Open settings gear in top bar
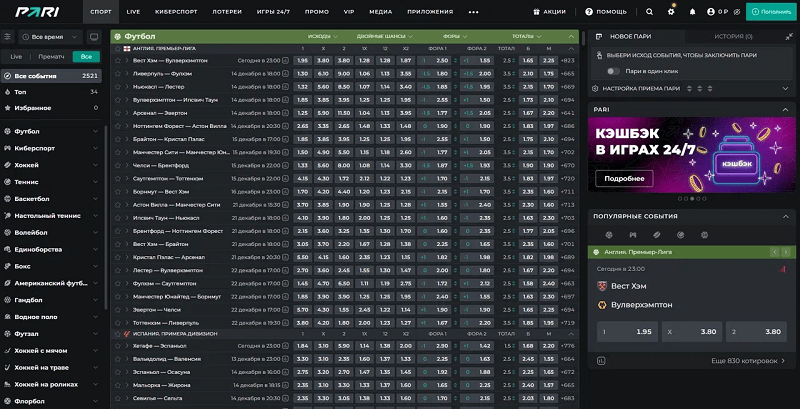The height and width of the screenshot is (409, 800). 671,11
